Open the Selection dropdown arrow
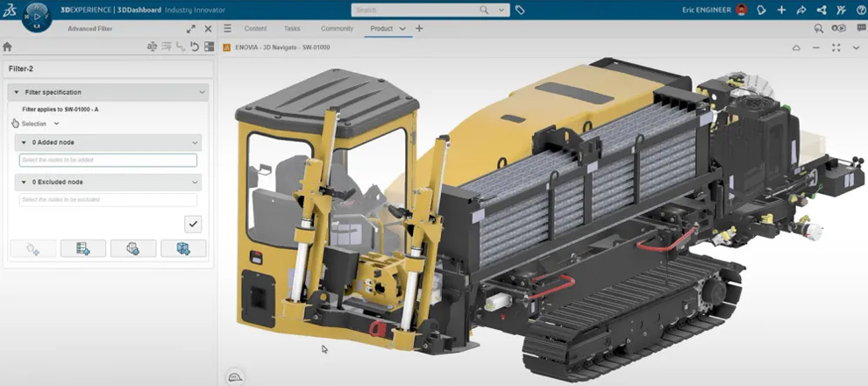 (56, 124)
